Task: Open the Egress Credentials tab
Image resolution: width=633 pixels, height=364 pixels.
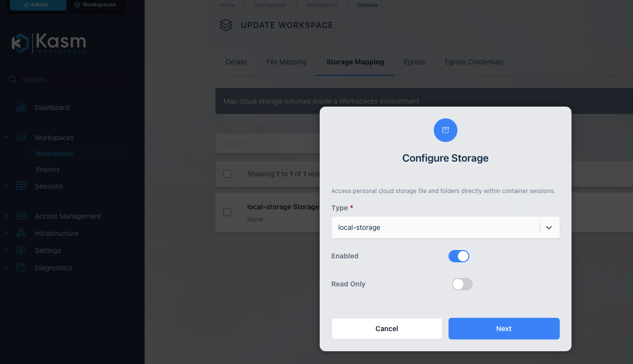Action: (x=474, y=62)
